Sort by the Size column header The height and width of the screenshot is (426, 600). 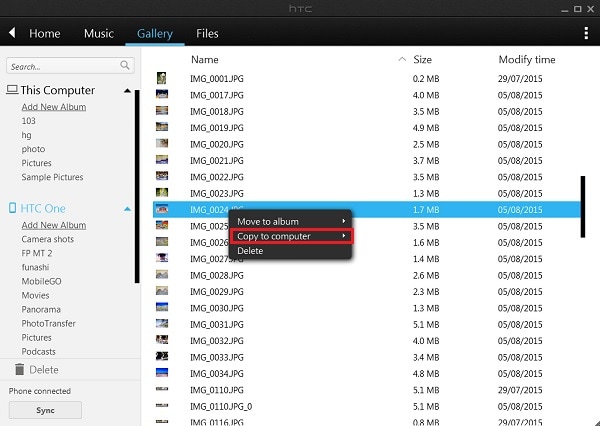point(422,59)
